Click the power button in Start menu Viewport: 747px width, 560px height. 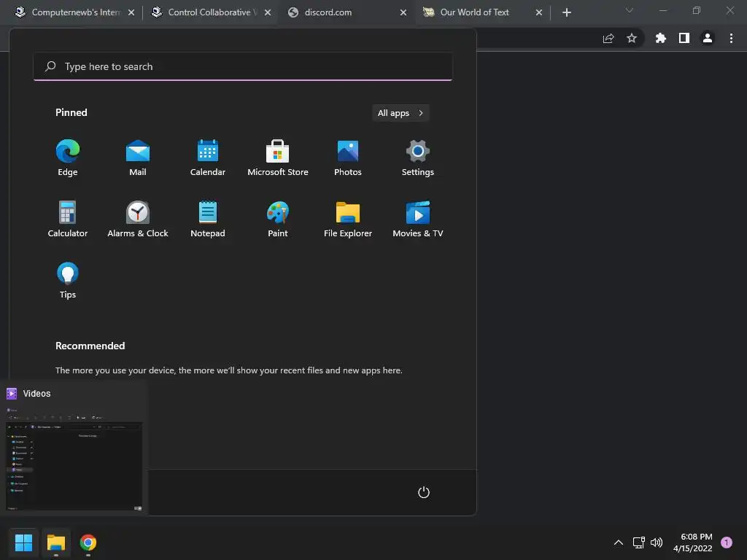424,492
